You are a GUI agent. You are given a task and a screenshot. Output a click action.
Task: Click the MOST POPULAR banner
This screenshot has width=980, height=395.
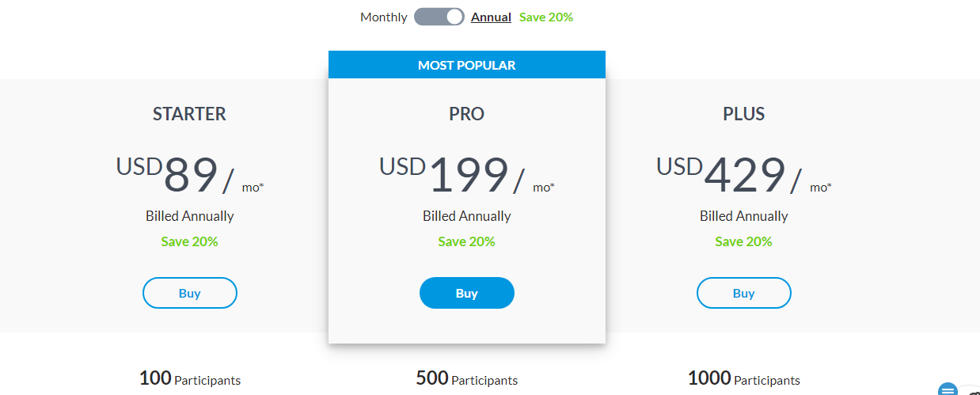[467, 65]
